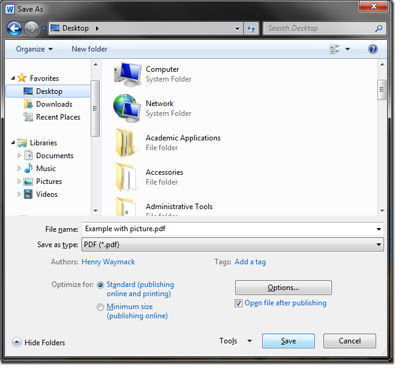
Task: Expand the Music library
Action: coord(19,168)
